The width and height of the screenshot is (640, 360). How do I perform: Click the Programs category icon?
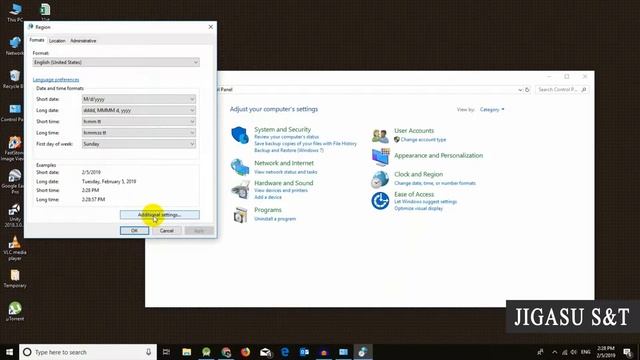[x=240, y=215]
